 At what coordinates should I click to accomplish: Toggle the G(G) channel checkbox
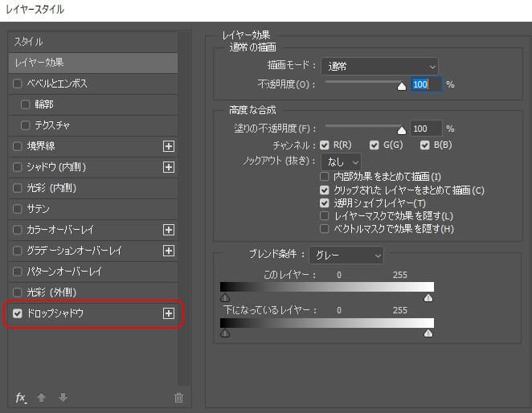374,145
